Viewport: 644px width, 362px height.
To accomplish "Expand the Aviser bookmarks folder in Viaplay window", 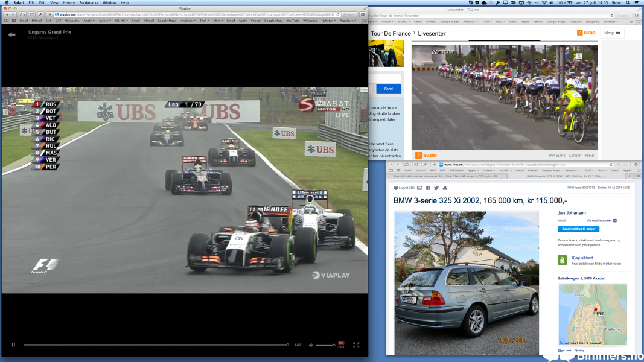I will (x=104, y=20).
